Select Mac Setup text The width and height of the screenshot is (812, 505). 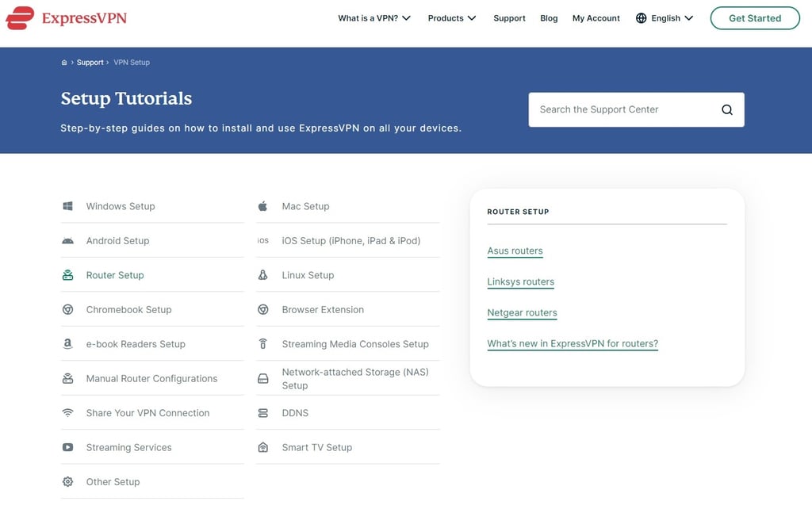tap(305, 206)
